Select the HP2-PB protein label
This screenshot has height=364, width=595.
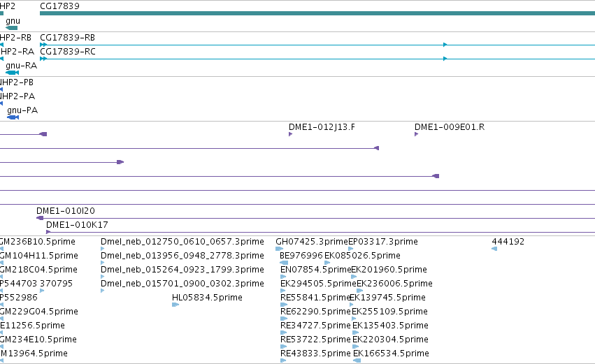[x=17, y=82]
